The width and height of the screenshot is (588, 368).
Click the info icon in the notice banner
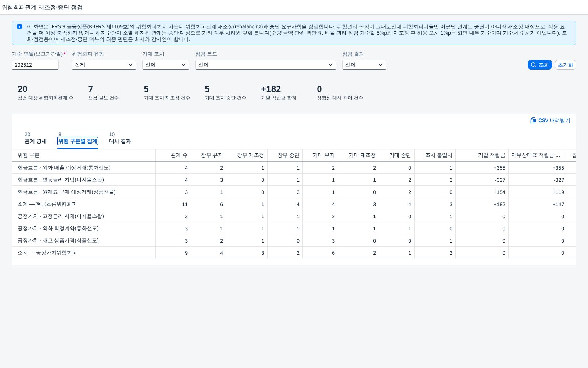[19, 26]
